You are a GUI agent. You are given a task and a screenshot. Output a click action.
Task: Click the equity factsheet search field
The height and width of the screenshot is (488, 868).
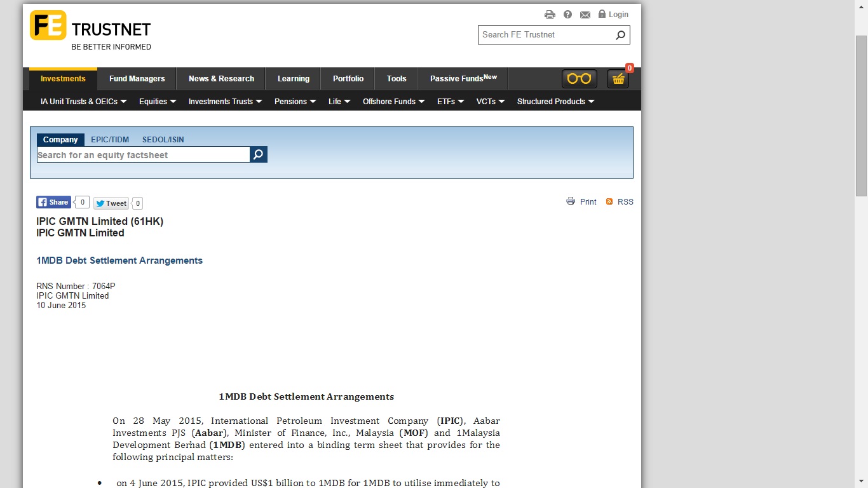pos(143,155)
